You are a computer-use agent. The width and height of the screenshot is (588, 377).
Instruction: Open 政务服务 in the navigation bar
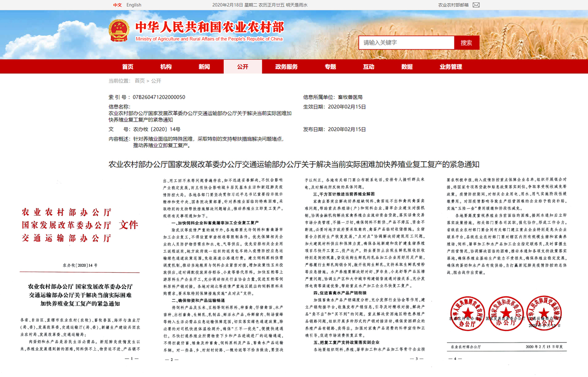tap(286, 67)
